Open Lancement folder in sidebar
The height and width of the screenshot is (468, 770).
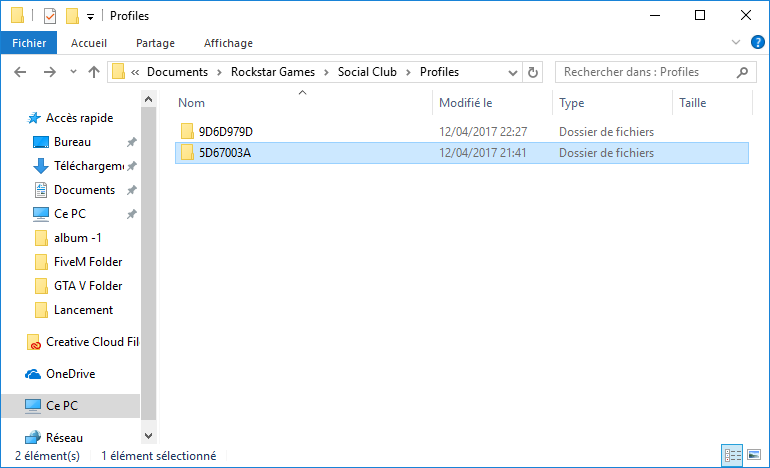83,310
